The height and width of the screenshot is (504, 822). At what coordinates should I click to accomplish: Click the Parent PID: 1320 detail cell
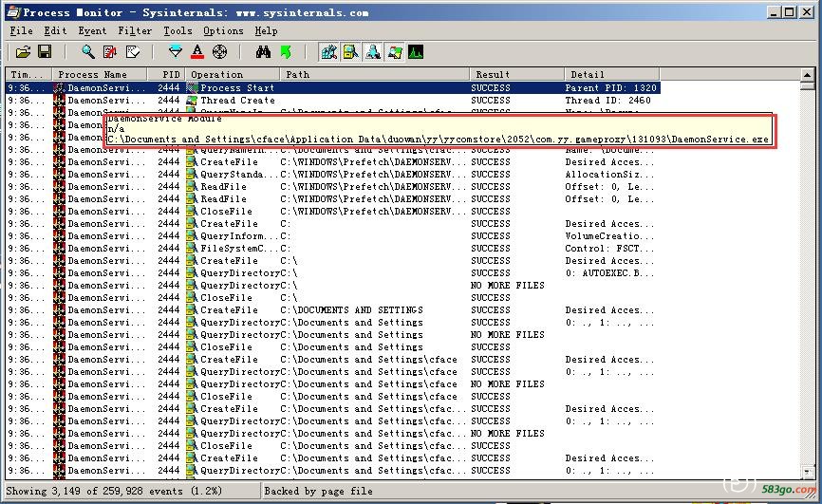tap(610, 88)
